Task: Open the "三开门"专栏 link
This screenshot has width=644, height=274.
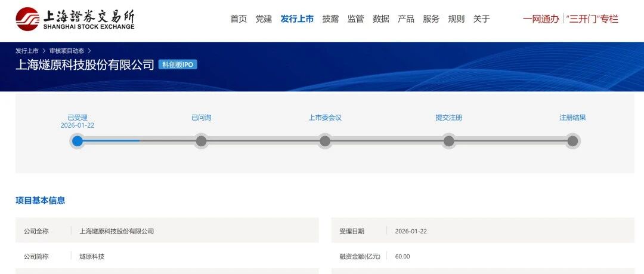Action: (x=592, y=19)
